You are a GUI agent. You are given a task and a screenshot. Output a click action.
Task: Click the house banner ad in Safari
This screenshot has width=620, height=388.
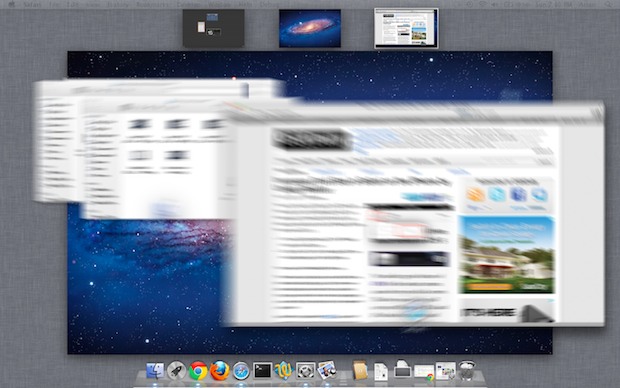(x=507, y=255)
